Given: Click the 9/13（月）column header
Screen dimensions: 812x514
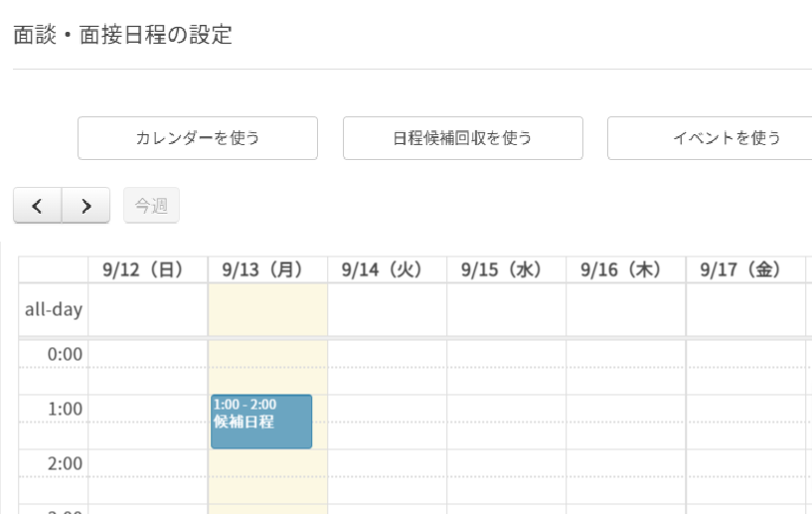Looking at the screenshot, I should coord(267,269).
